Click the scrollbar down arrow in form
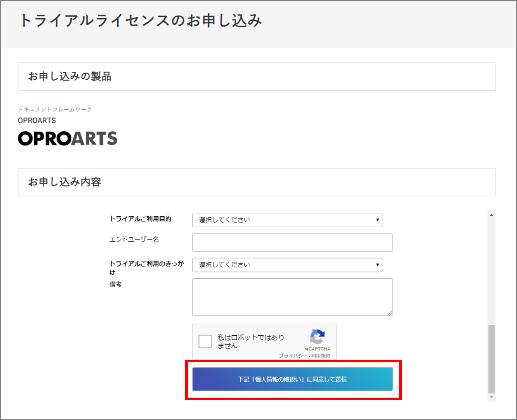Screen dimensions: 517x420 491,397
